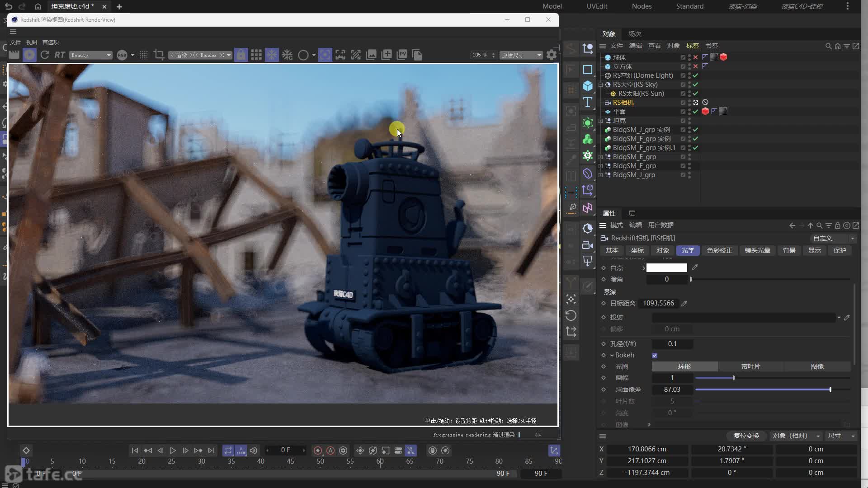Toggle enable check for RS天空(RS Sky)
This screenshot has height=488, width=868.
(x=696, y=84)
